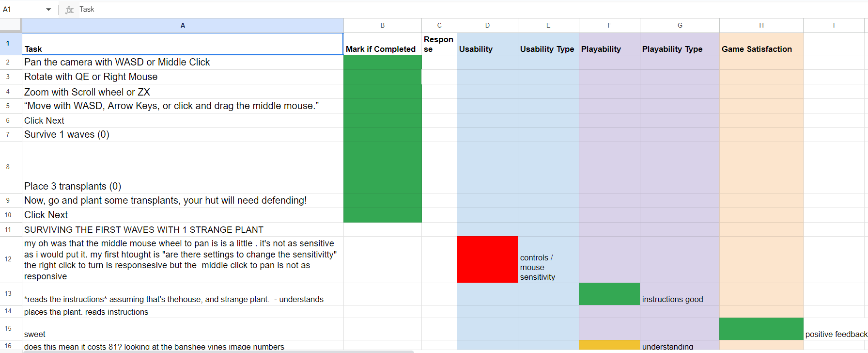
Task: Select column A header
Action: click(183, 25)
